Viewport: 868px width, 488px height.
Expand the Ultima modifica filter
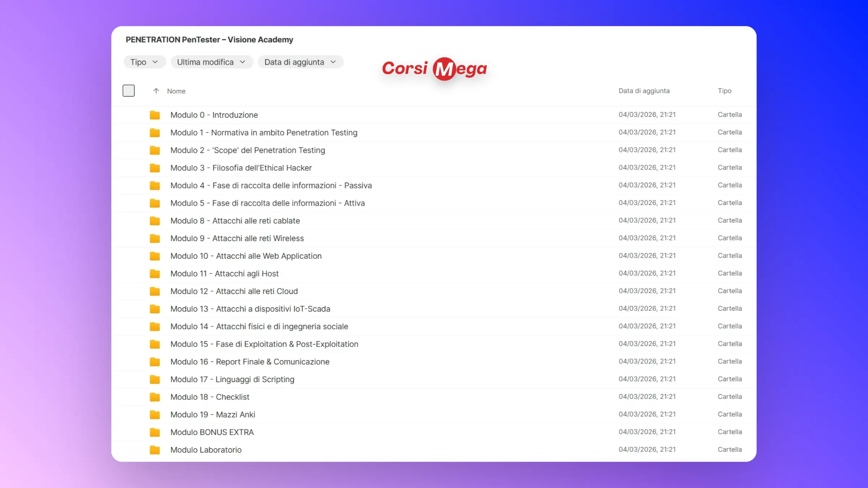pos(211,62)
